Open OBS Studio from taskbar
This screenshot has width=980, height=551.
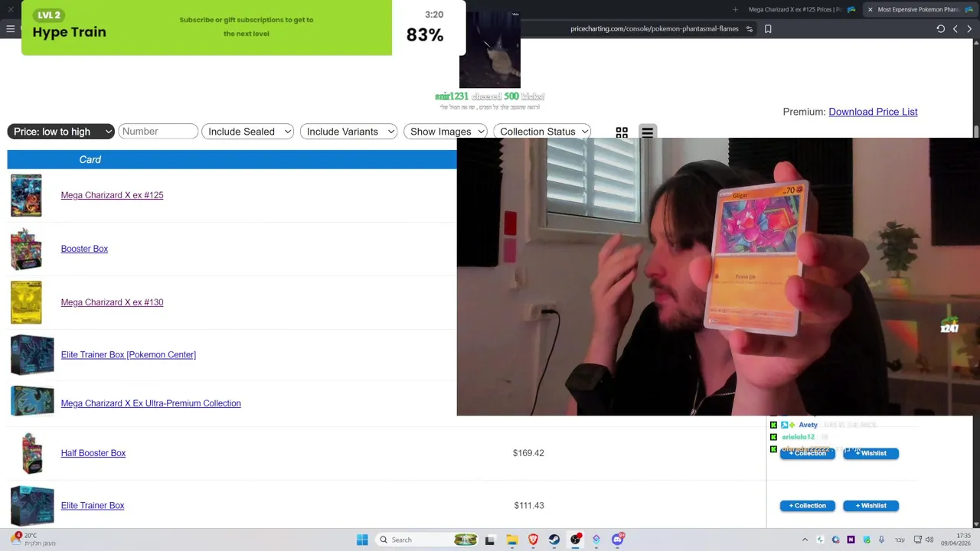click(x=576, y=540)
